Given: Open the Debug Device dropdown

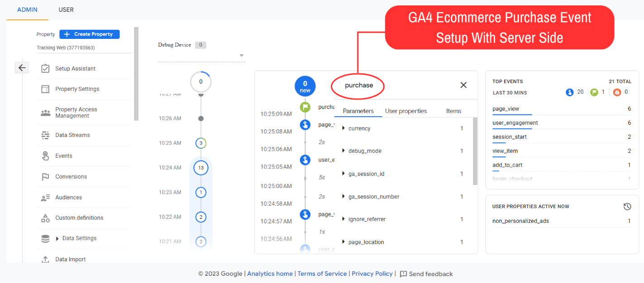Looking at the screenshot, I should 242,56.
